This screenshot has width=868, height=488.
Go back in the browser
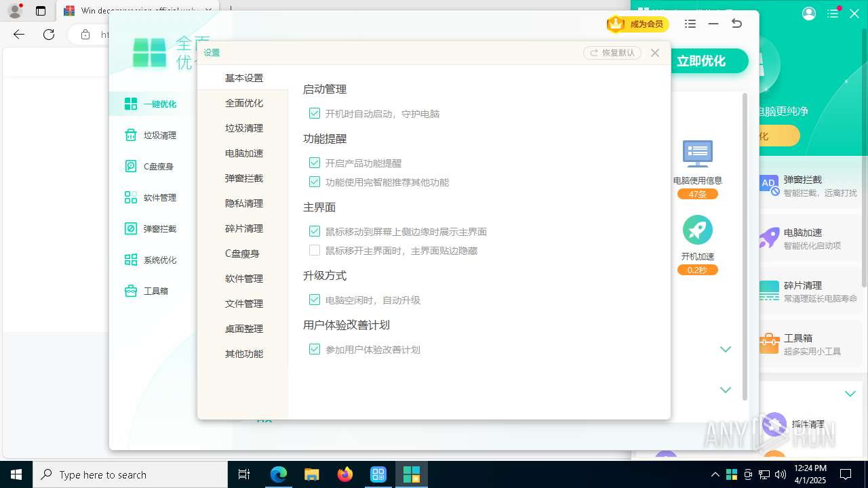pyautogui.click(x=19, y=35)
